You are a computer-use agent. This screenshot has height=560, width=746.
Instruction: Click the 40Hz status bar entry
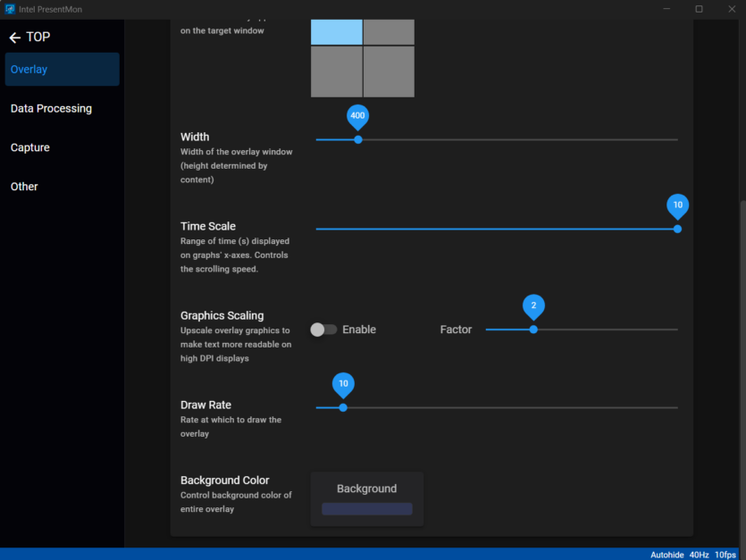(x=699, y=555)
